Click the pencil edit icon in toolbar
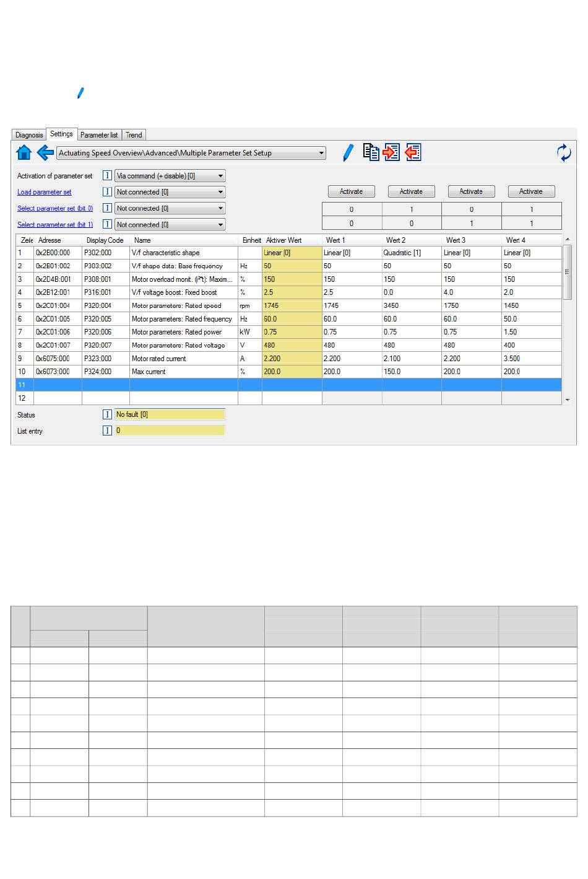Viewport: 588px width, 879px height. [348, 152]
